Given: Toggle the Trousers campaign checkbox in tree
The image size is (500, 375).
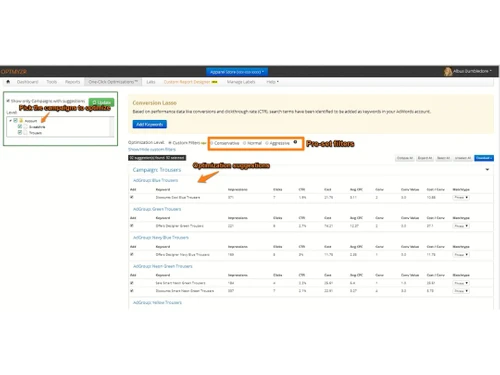Looking at the screenshot, I should point(20,132).
